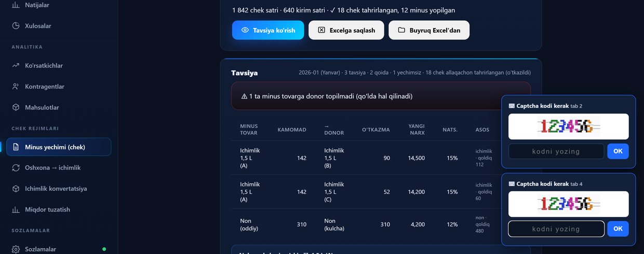Click the folder icon in Buyruq Excel'dan
The height and width of the screenshot is (254, 644).
tap(401, 30)
